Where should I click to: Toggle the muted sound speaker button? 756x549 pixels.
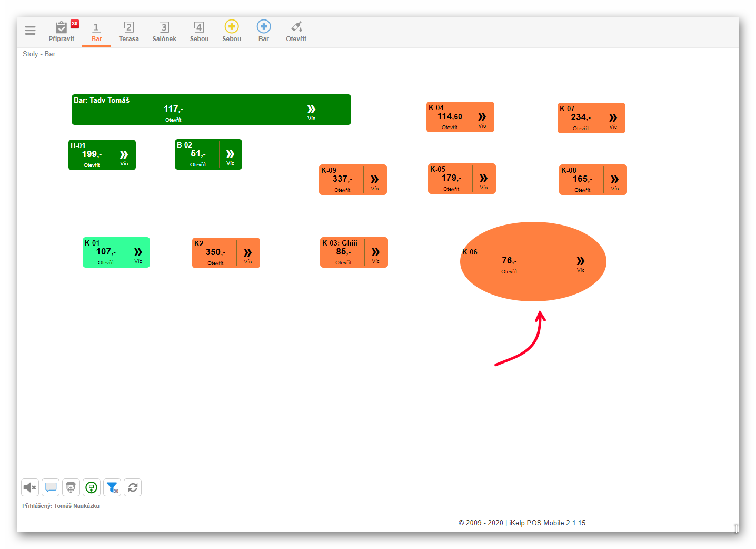[x=30, y=487]
